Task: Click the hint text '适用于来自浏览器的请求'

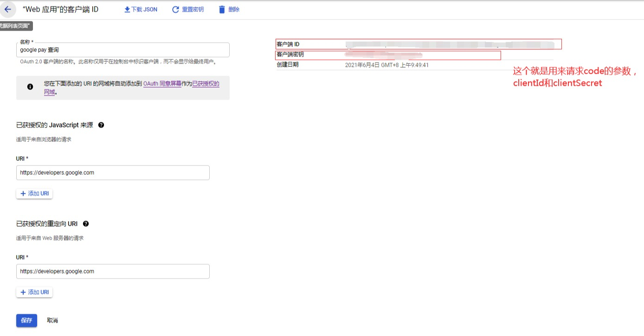Action: click(x=44, y=139)
